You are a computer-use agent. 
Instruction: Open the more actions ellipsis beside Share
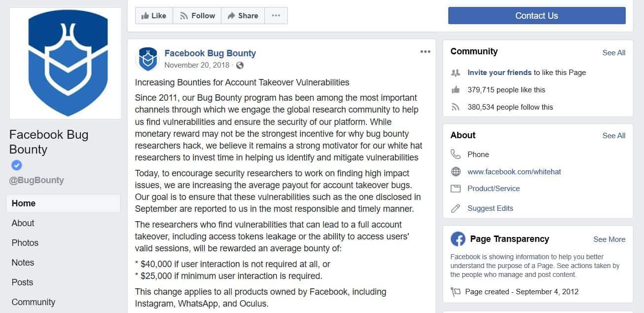[276, 15]
